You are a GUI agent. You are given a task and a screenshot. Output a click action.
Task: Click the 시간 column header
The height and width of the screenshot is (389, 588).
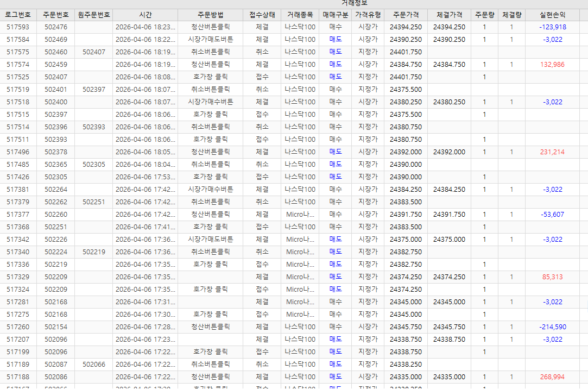[145, 15]
